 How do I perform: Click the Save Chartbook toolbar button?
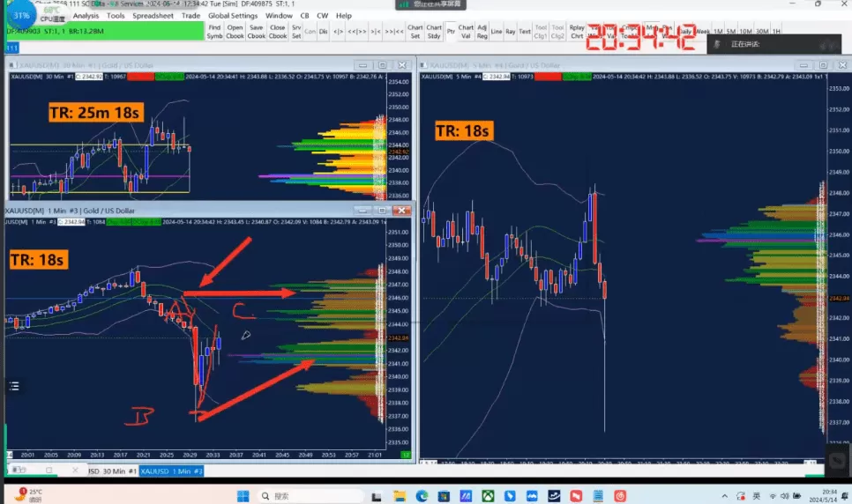point(256,32)
